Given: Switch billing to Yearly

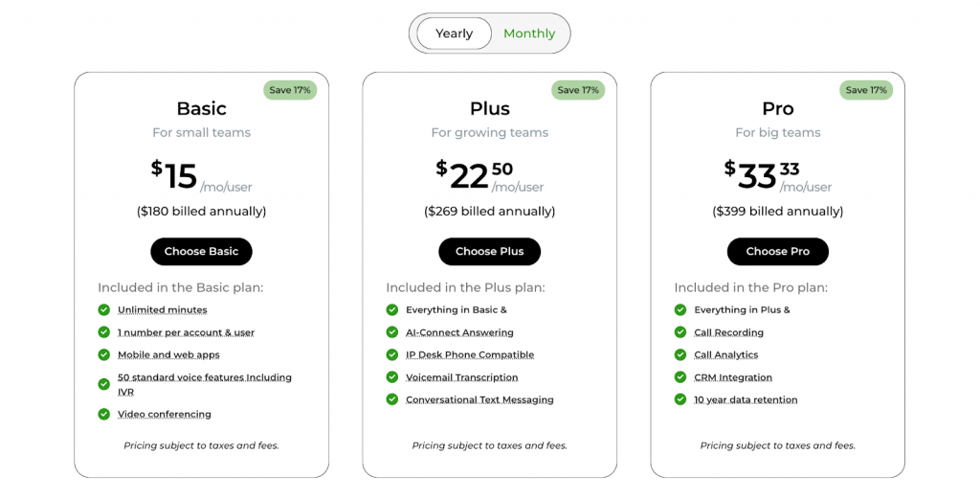Looking at the screenshot, I should pos(454,34).
